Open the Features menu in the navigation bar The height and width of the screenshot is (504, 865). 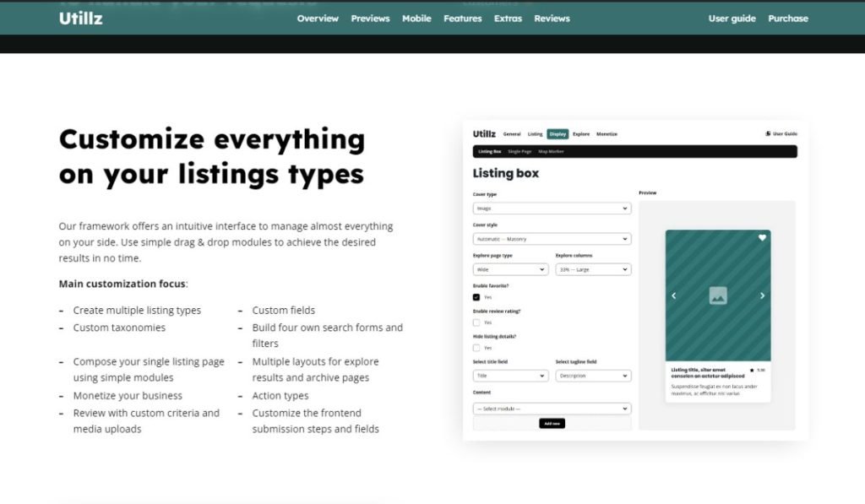tap(462, 18)
